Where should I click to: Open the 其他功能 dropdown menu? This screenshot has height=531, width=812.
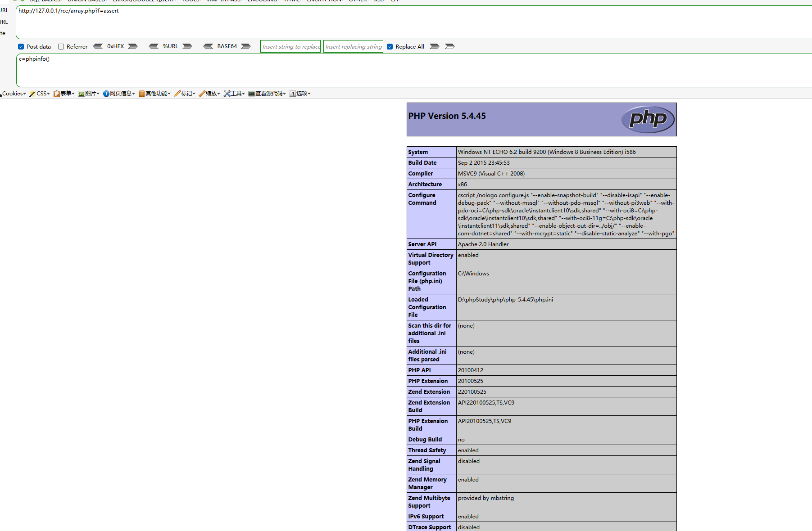pyautogui.click(x=155, y=94)
